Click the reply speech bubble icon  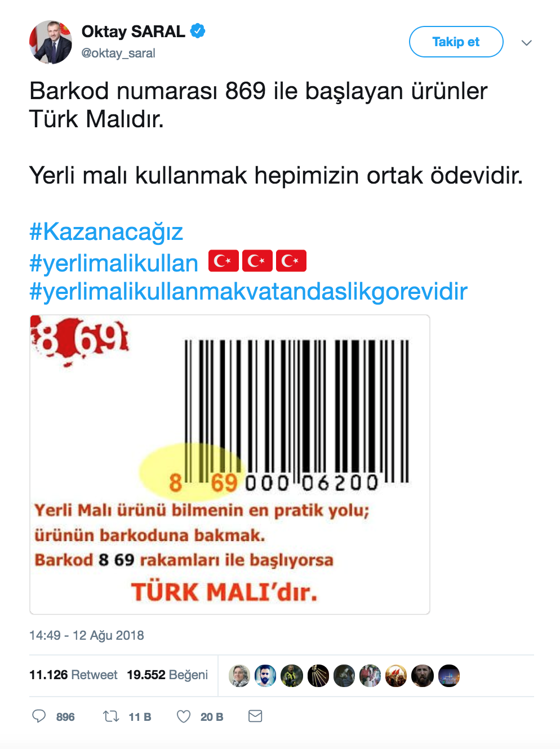[39, 716]
